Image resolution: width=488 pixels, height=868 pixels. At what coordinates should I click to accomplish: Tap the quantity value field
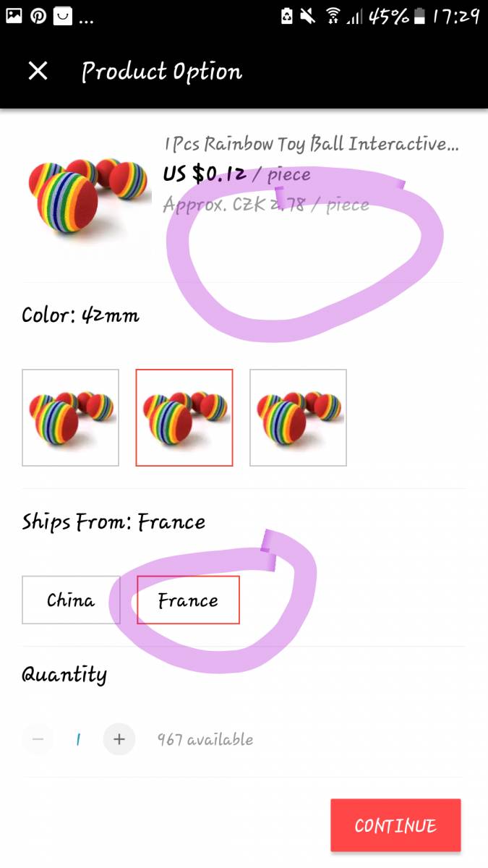(x=78, y=739)
